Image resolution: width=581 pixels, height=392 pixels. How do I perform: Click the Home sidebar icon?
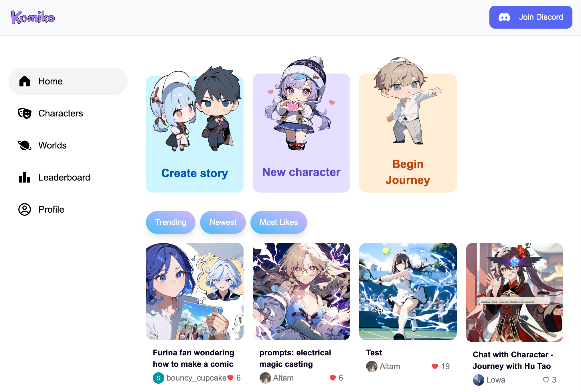point(25,81)
